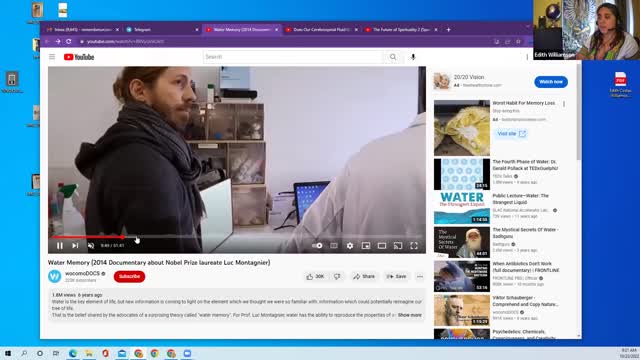The image size is (640, 360).
Task: Pause the video playback
Action: (x=60, y=246)
